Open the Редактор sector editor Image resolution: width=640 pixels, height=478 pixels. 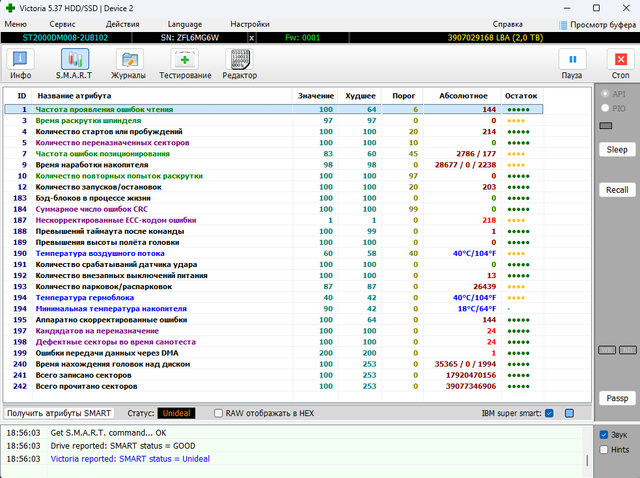240,64
